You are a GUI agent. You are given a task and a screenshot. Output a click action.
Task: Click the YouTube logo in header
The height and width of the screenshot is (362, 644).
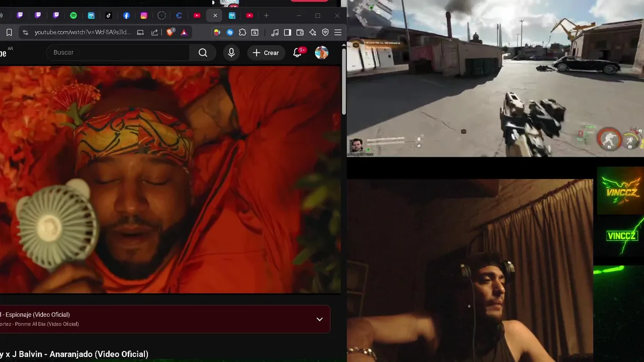coord(4,53)
